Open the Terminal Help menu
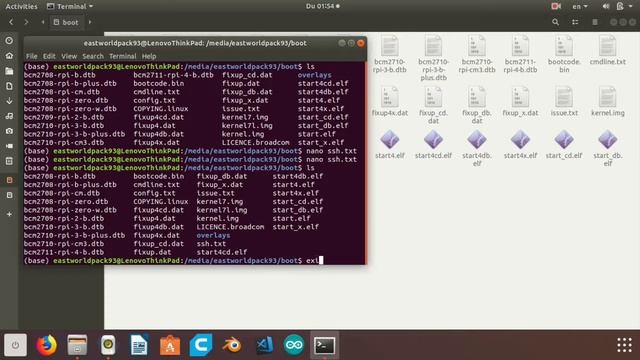The image size is (640, 360). 149,56
